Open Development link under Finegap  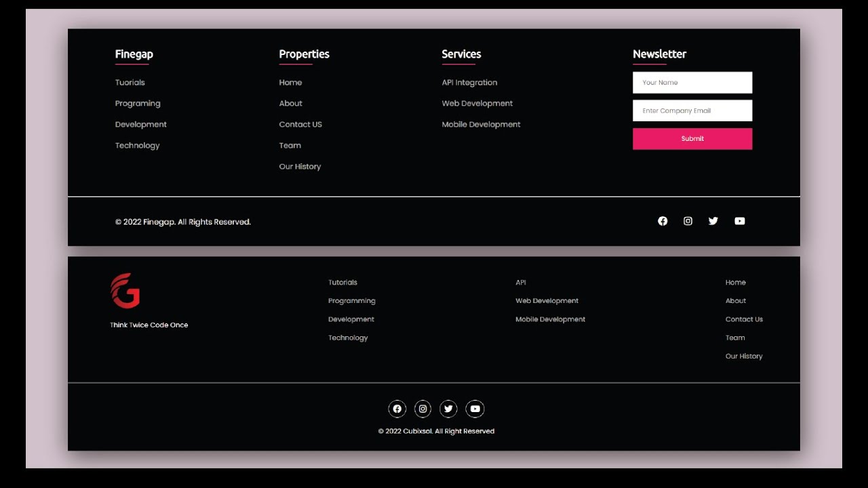(x=141, y=125)
